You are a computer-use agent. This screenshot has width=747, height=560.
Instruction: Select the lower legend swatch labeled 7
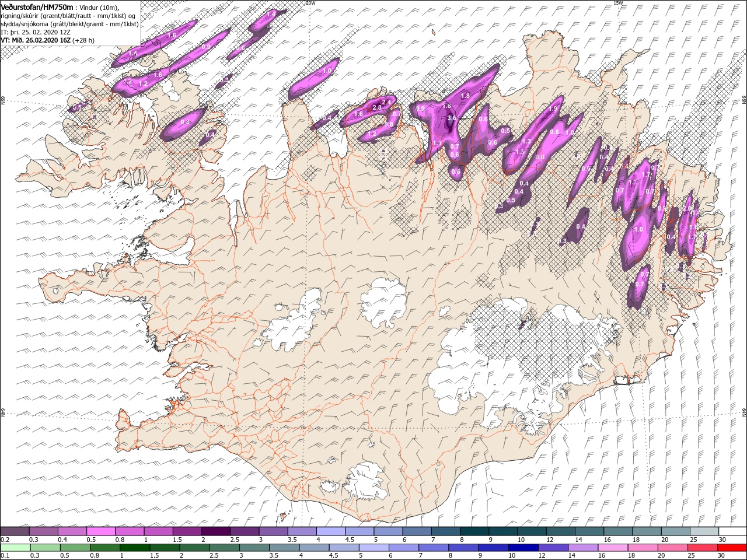433,547
